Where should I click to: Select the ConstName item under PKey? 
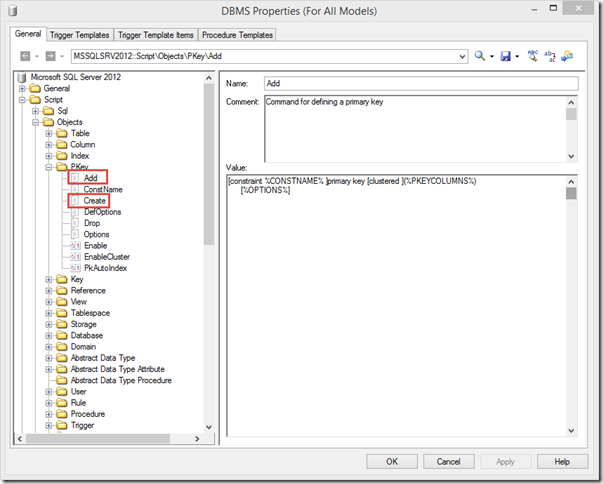coord(103,190)
